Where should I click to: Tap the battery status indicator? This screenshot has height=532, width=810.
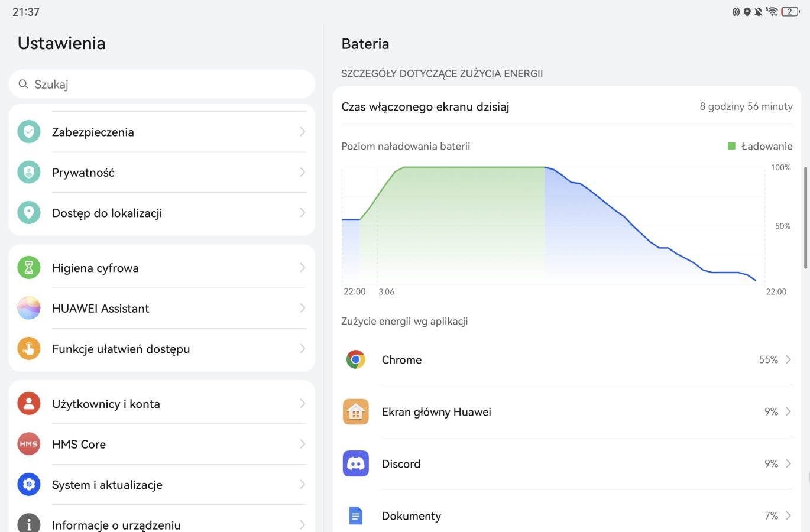tap(790, 11)
